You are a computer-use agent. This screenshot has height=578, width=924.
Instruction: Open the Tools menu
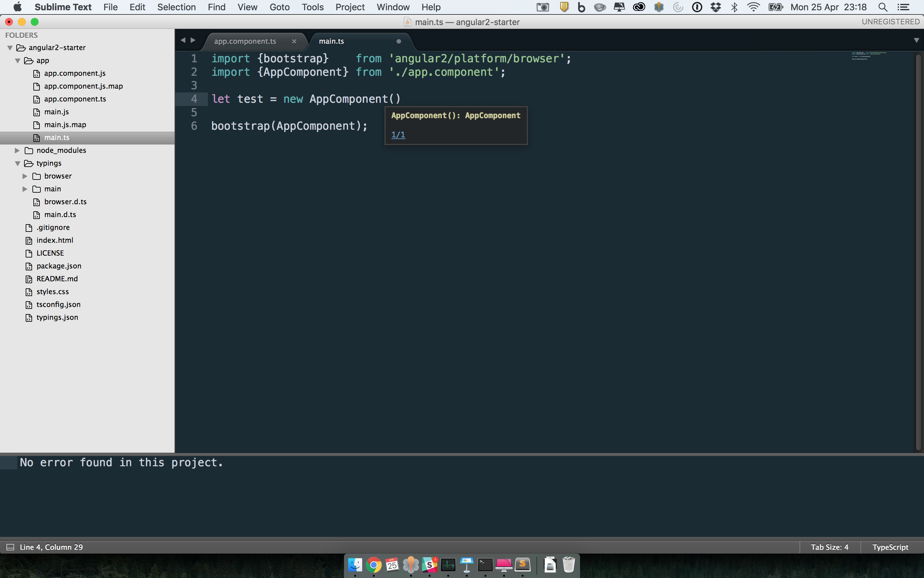point(312,7)
